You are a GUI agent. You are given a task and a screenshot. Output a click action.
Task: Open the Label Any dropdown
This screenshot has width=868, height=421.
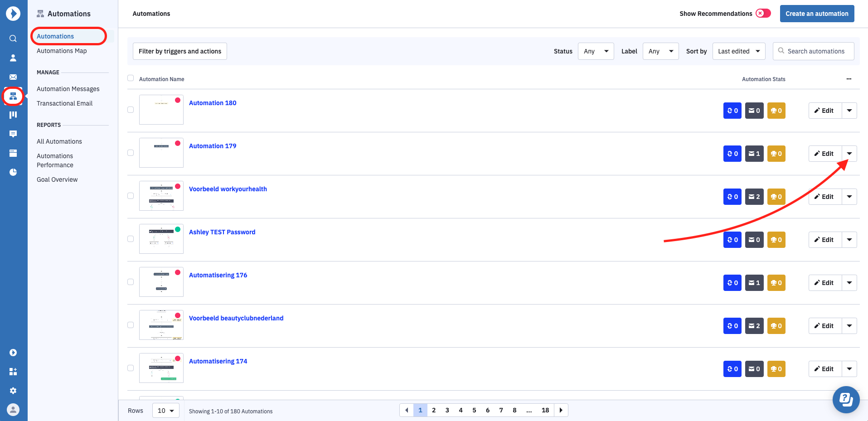pyautogui.click(x=660, y=51)
